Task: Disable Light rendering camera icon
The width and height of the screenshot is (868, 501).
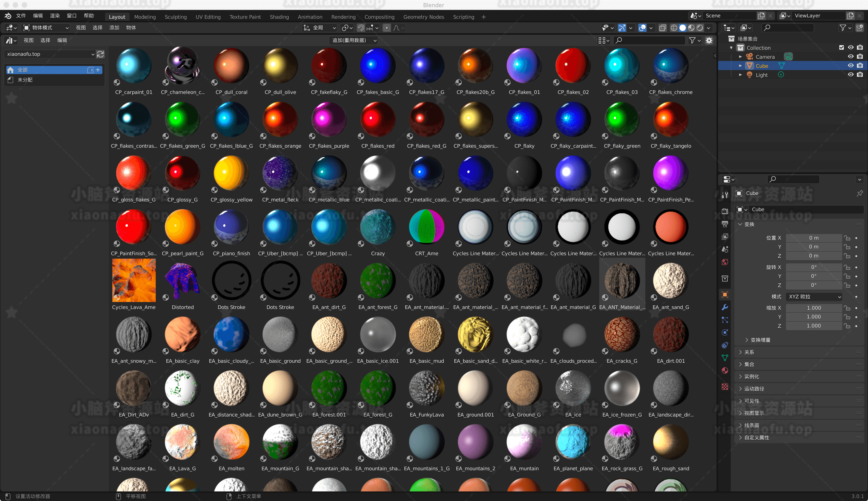Action: click(x=860, y=75)
